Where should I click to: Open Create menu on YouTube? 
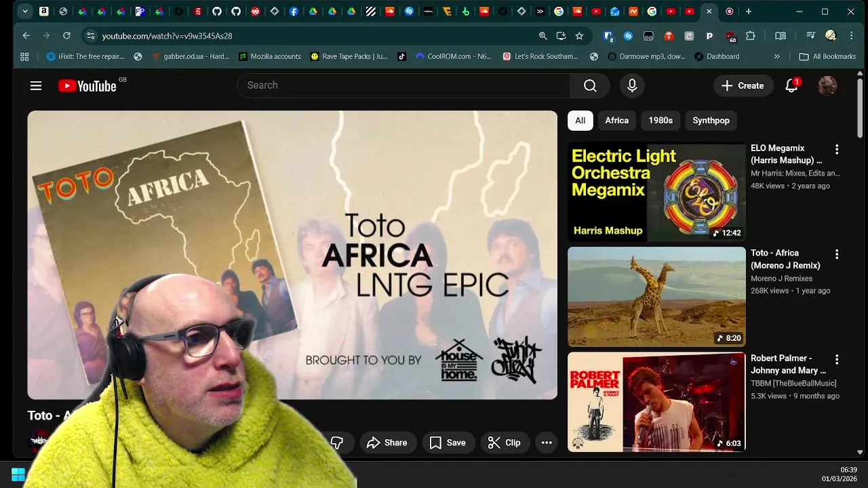point(743,85)
